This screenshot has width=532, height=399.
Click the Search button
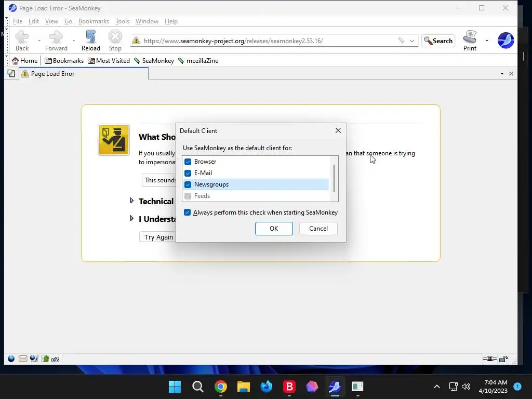tap(438, 41)
